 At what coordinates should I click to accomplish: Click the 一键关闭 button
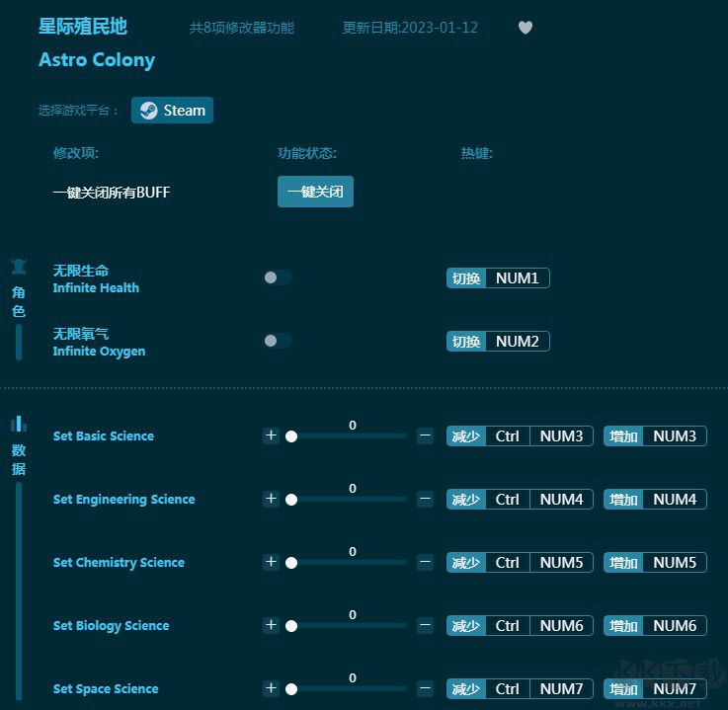coord(315,192)
